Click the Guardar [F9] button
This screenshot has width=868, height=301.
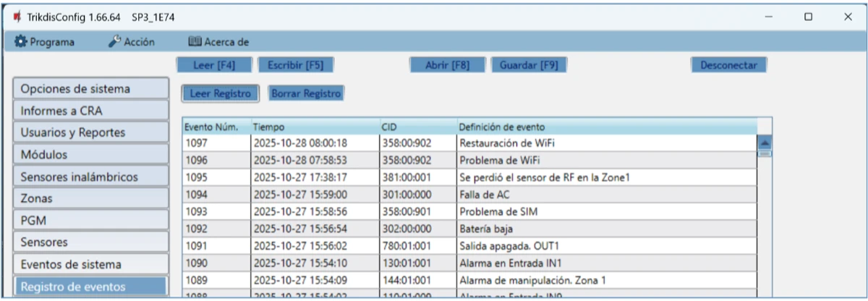(529, 65)
